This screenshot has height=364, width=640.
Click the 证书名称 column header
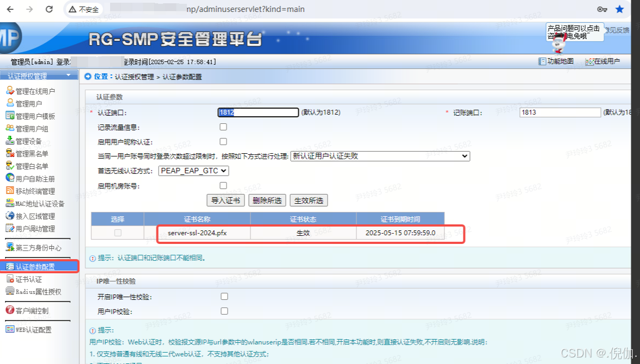click(x=197, y=219)
